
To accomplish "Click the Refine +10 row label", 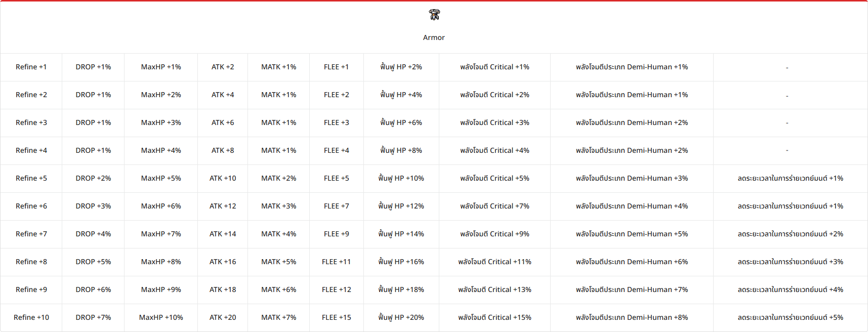I will 31,317.
